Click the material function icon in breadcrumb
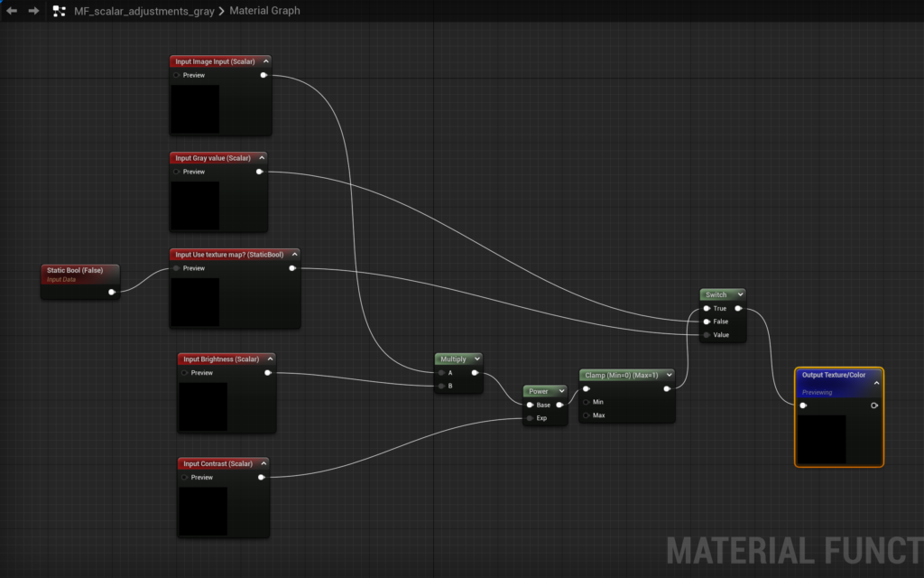 (x=60, y=11)
